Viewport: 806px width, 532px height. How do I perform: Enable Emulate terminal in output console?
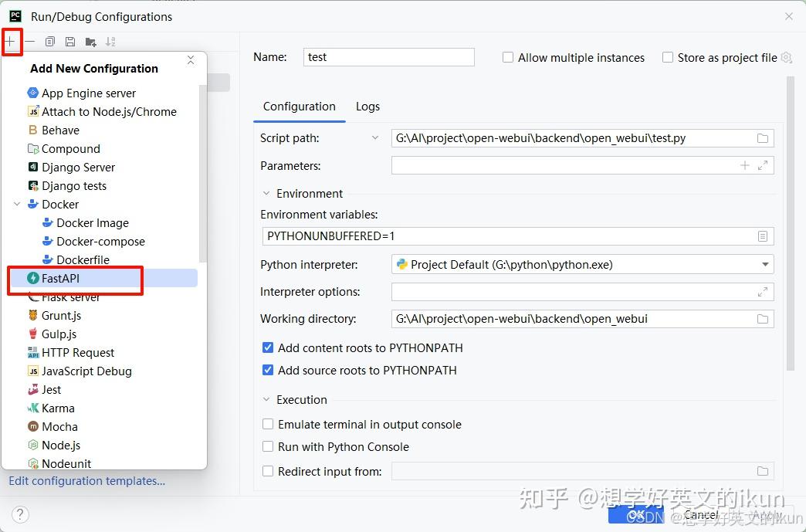pos(268,424)
